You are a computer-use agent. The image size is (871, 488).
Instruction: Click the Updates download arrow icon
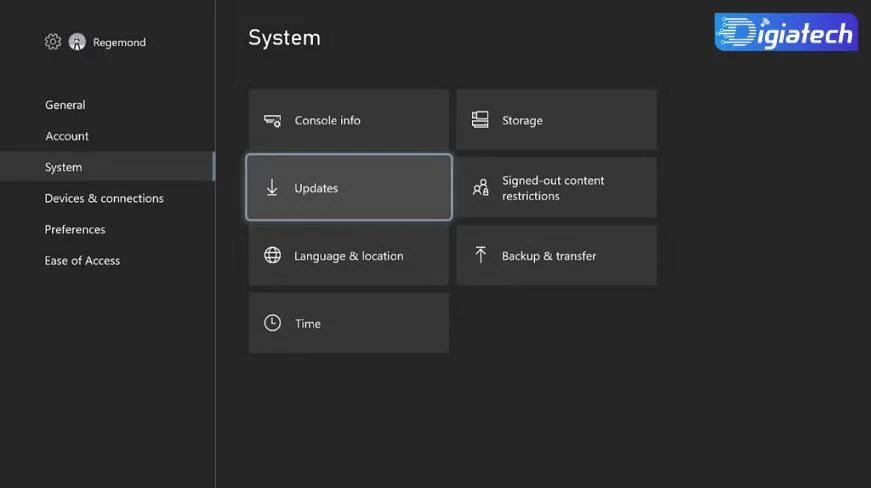(x=272, y=188)
